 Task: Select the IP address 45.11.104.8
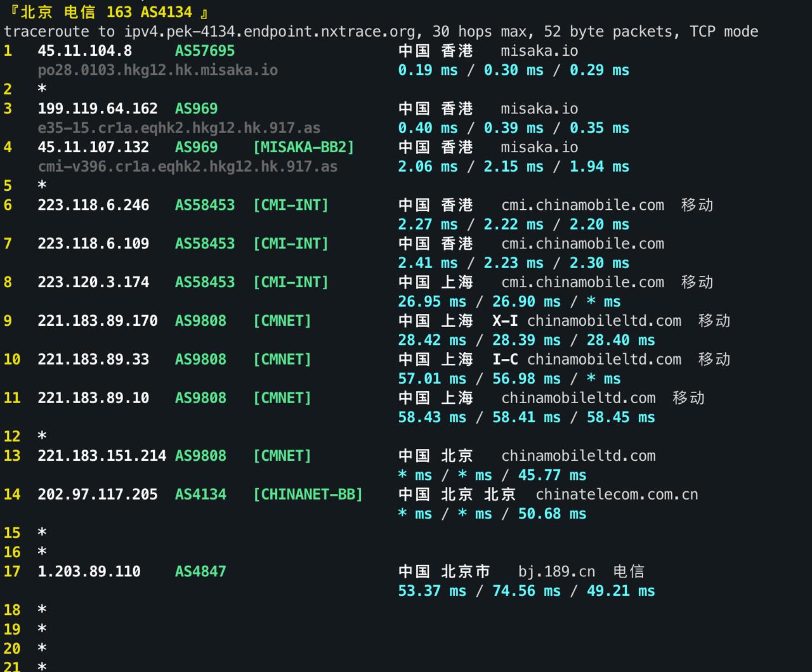(84, 51)
